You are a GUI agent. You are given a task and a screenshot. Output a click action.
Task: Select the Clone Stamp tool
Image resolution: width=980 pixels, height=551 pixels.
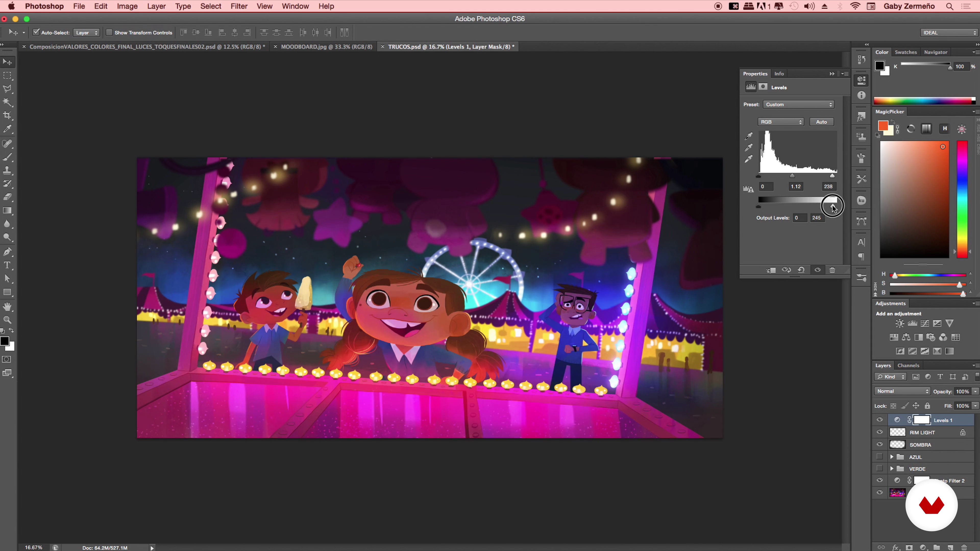(7, 170)
